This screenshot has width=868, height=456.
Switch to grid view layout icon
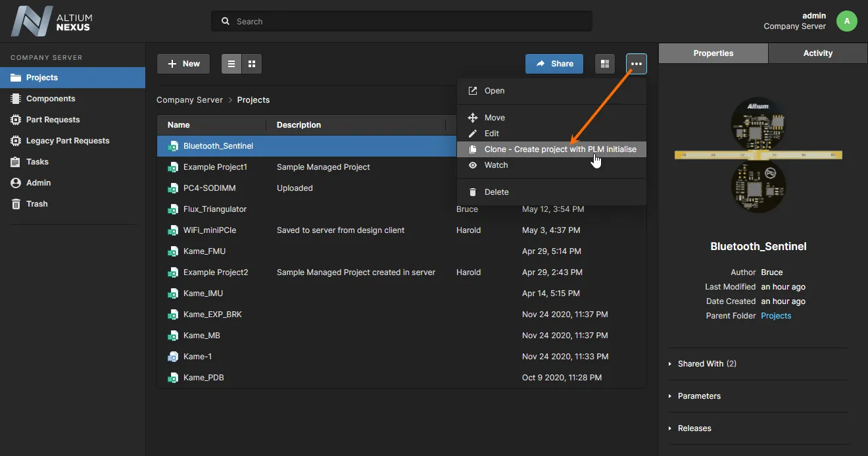[252, 64]
